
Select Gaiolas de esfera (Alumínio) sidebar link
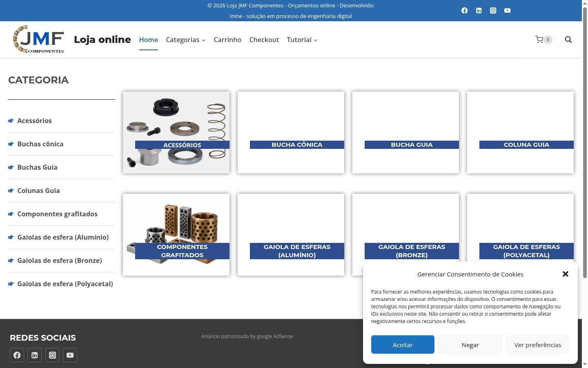point(63,237)
